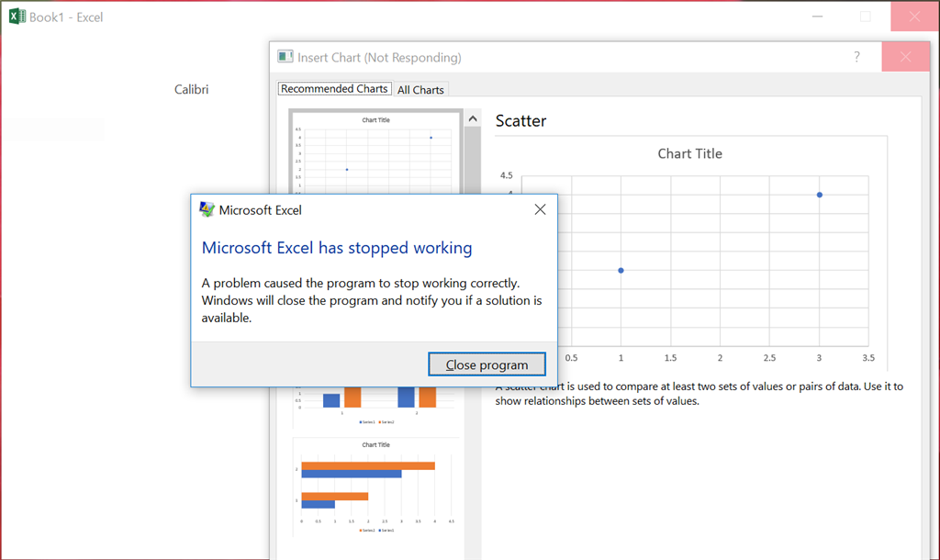The width and height of the screenshot is (940, 560).
Task: Minimize the Book1 Excel window
Action: (817, 17)
